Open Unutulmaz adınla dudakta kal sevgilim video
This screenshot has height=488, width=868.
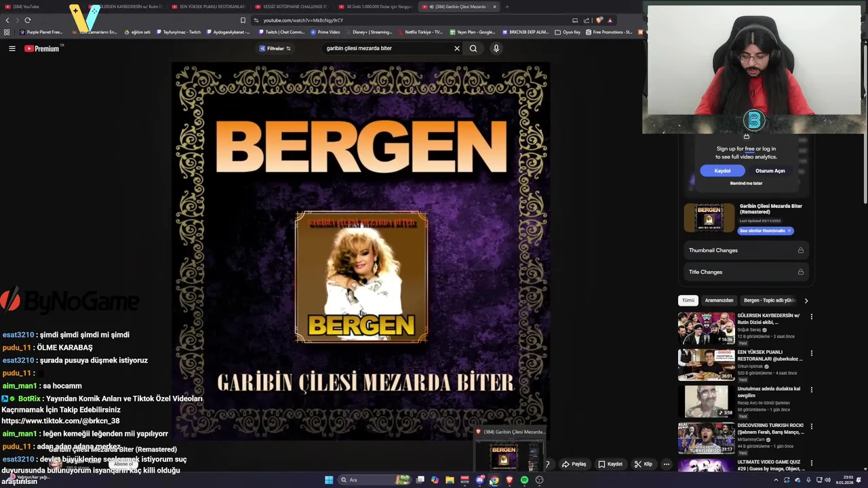point(706,401)
